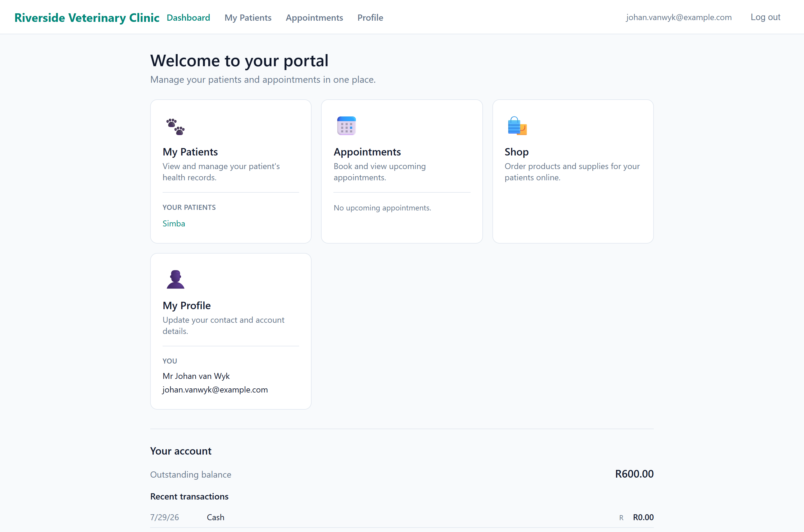This screenshot has width=804, height=532.
Task: Click the 'YOU' label in profile card
Action: point(170,361)
